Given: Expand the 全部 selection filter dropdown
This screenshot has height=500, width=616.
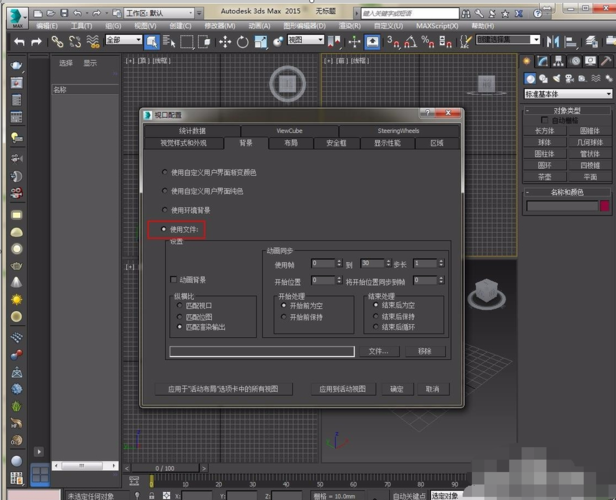Looking at the screenshot, I should point(124,41).
